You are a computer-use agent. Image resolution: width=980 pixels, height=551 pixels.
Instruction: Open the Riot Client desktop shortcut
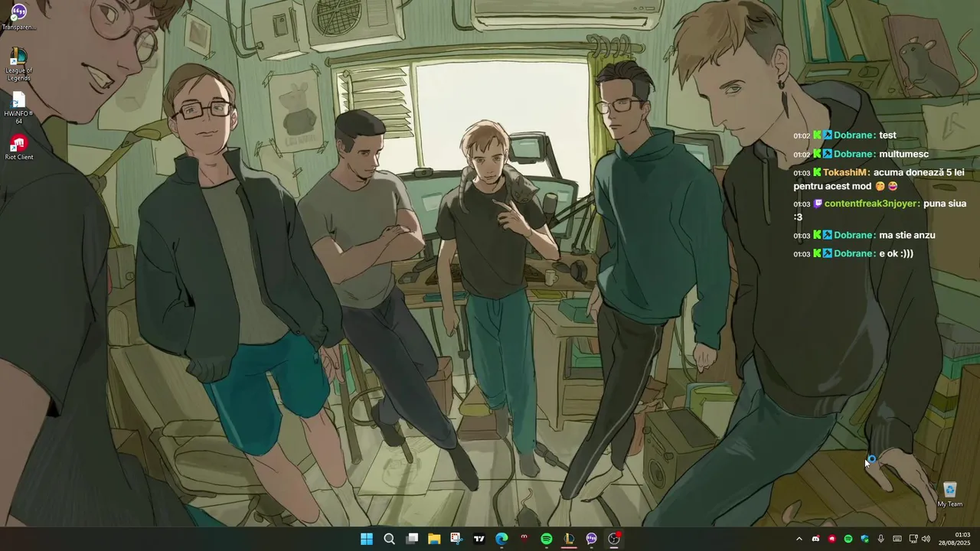[x=19, y=148]
